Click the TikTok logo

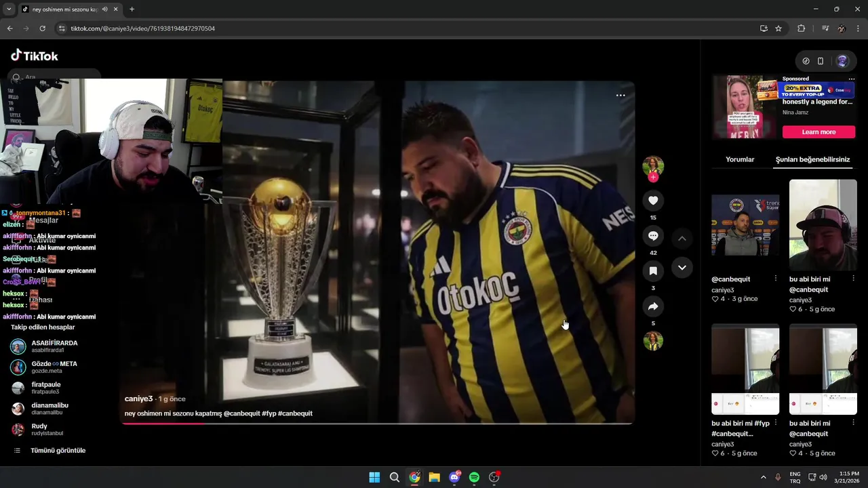coord(35,56)
